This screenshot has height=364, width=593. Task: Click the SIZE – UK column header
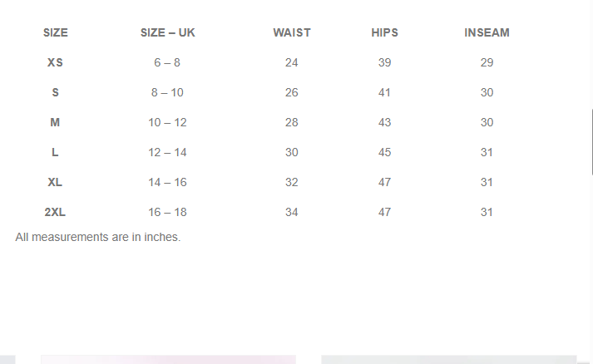(x=168, y=33)
